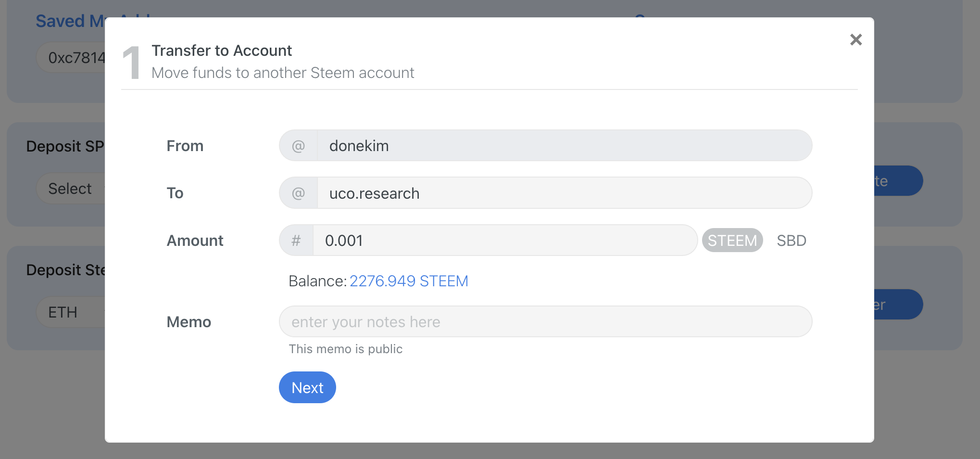980x459 pixels.
Task: Click the blue button ending in "te"
Action: click(x=897, y=181)
